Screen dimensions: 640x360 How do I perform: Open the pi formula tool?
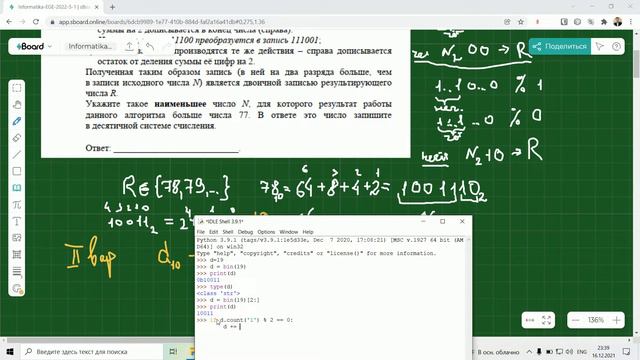[17, 204]
